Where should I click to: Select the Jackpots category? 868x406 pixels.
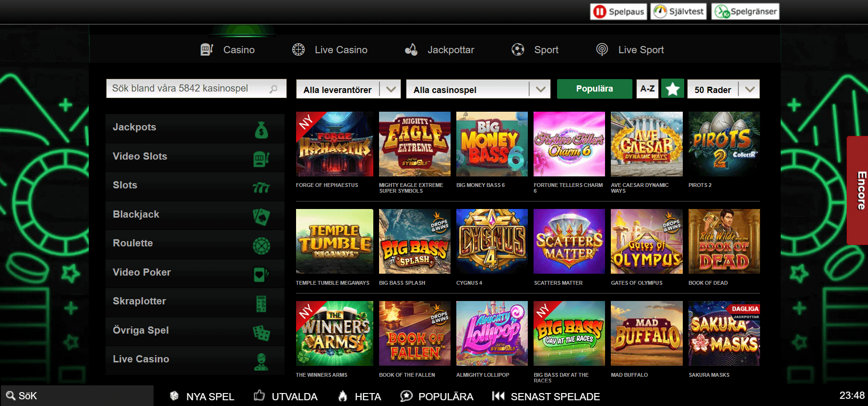[195, 128]
